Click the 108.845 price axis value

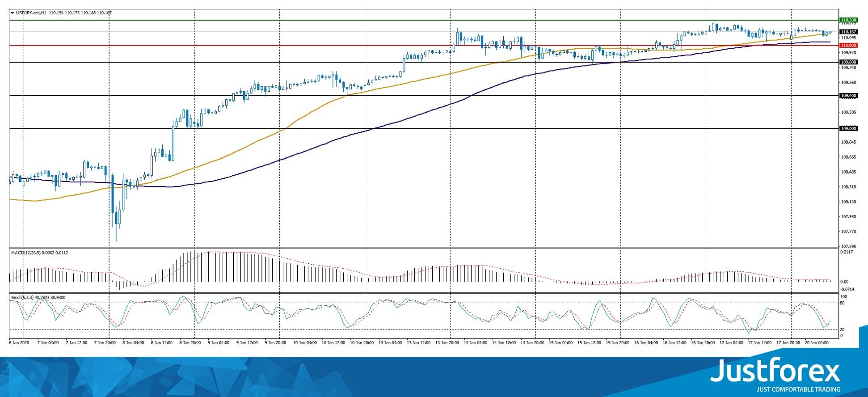pos(848,142)
